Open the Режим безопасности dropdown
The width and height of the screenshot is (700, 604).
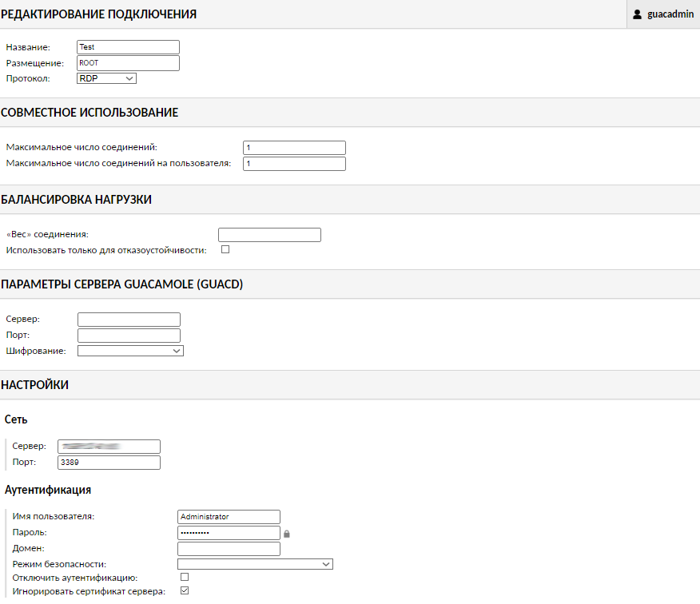click(255, 564)
